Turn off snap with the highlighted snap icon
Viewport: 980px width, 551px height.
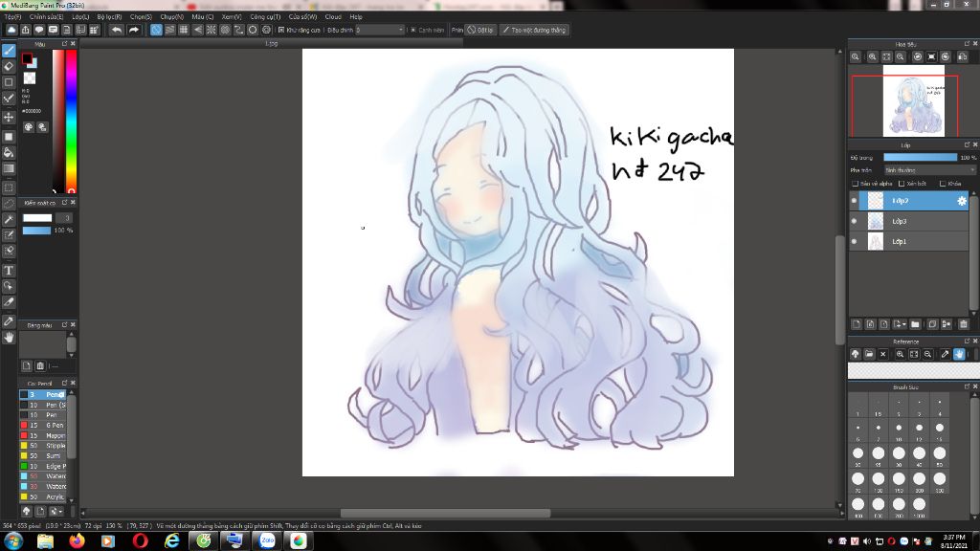point(156,30)
